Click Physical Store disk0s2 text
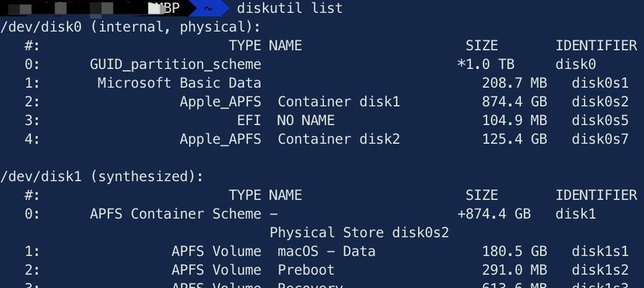The image size is (644, 288). [x=359, y=233]
